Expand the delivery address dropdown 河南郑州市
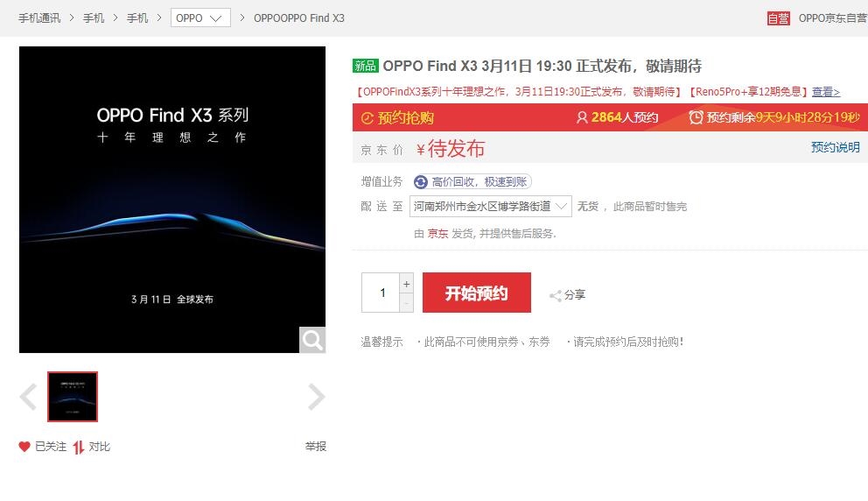 [x=491, y=206]
